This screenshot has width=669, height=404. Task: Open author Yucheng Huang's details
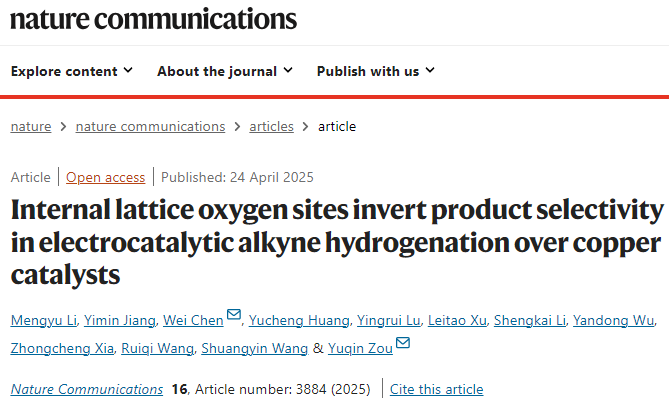(x=299, y=320)
